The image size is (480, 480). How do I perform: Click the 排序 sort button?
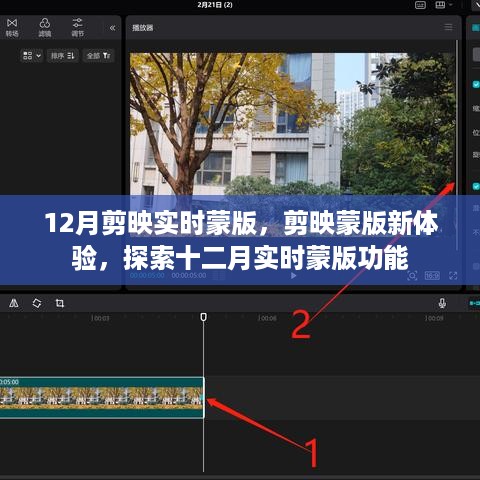click(x=63, y=56)
